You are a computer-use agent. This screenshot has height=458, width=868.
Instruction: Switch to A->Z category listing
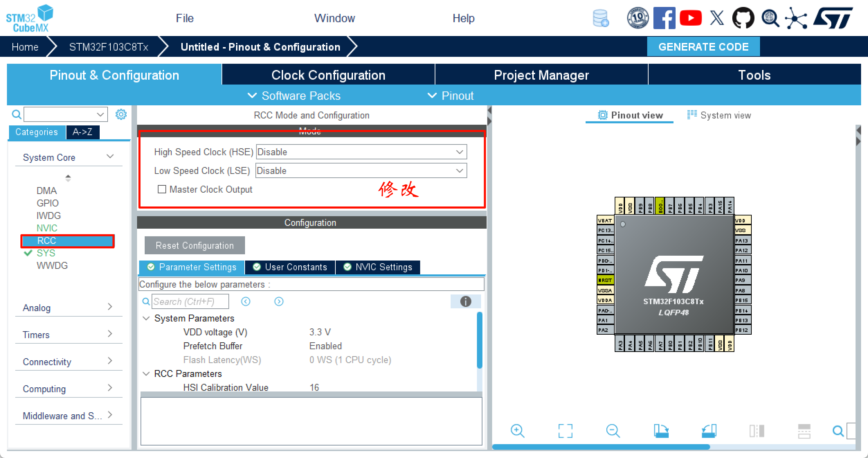point(82,132)
